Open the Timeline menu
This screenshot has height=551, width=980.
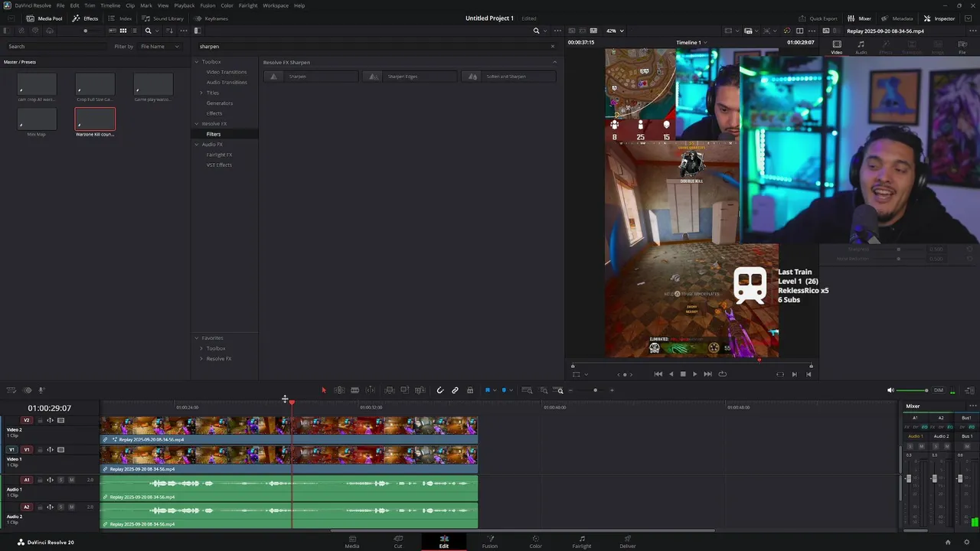pos(110,5)
